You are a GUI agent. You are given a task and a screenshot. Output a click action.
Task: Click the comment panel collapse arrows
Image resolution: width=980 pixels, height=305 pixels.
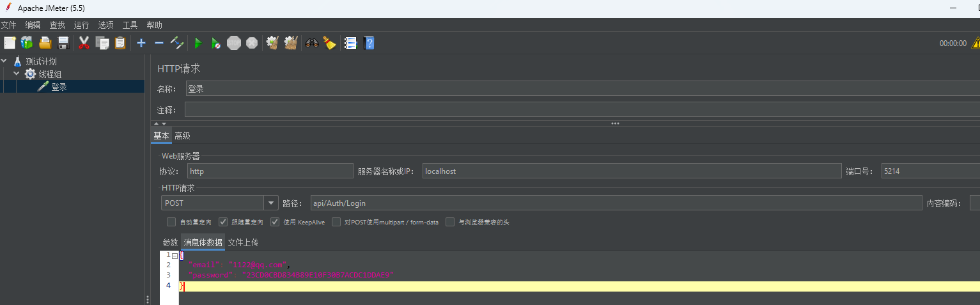point(159,123)
